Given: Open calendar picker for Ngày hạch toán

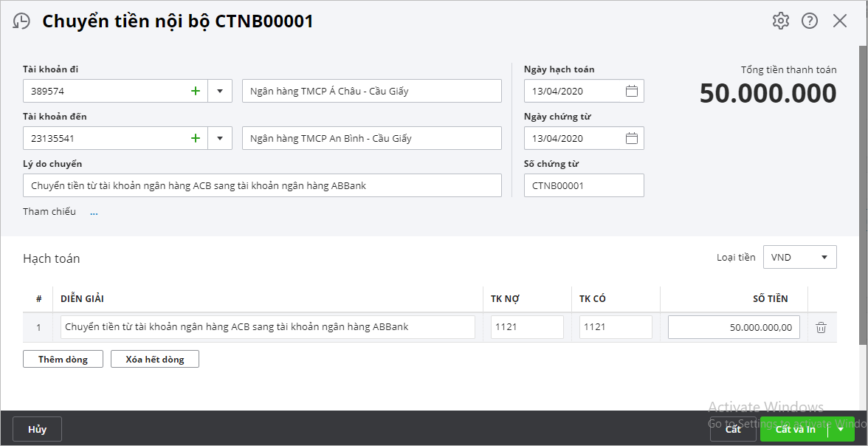Looking at the screenshot, I should pos(631,91).
